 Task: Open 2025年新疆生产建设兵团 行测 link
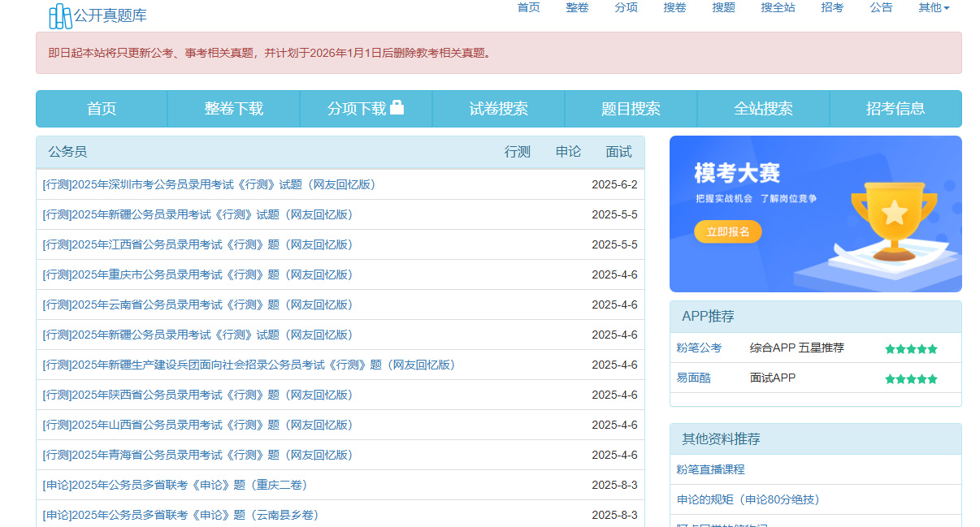(x=249, y=365)
